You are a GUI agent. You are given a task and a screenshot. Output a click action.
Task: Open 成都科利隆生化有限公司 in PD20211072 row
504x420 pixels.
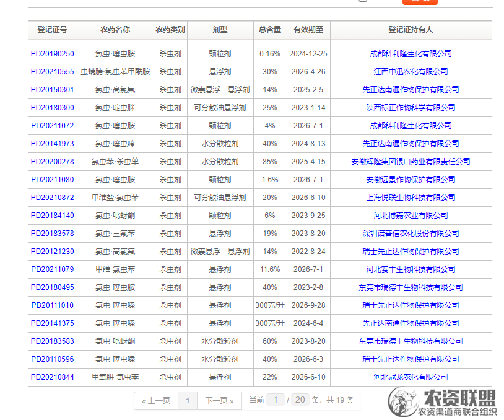(411, 126)
